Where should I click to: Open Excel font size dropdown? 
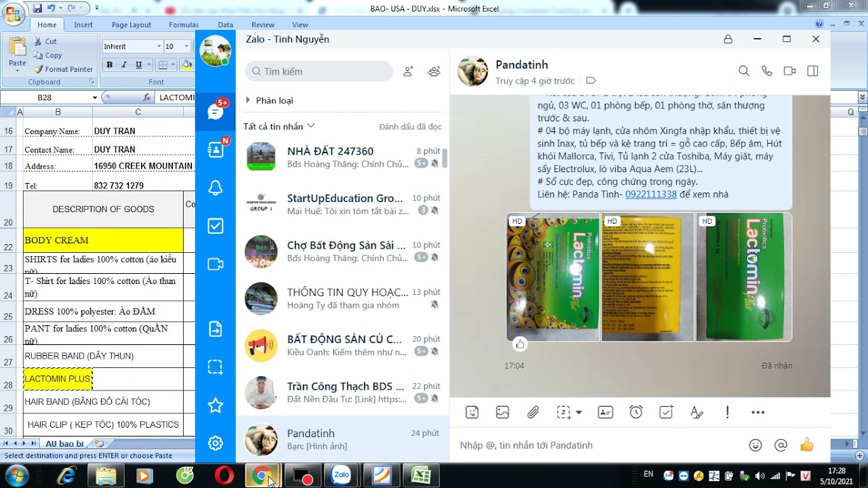click(188, 46)
